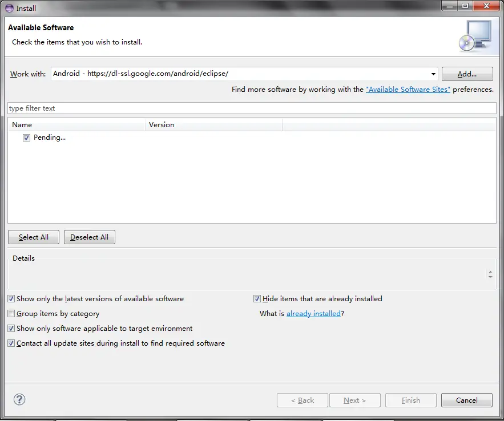Toggle Contact all update sites checkbox
504x421 pixels.
point(11,343)
